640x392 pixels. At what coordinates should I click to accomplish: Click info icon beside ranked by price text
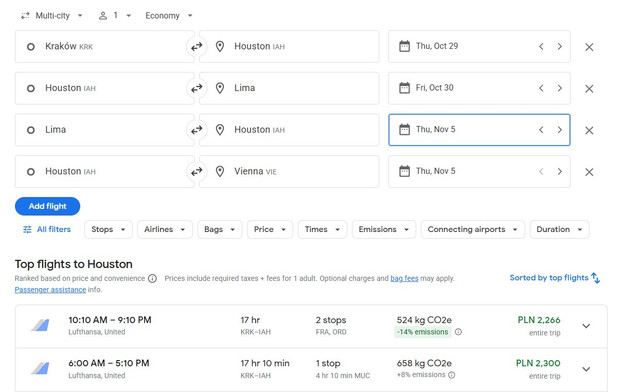(x=152, y=278)
